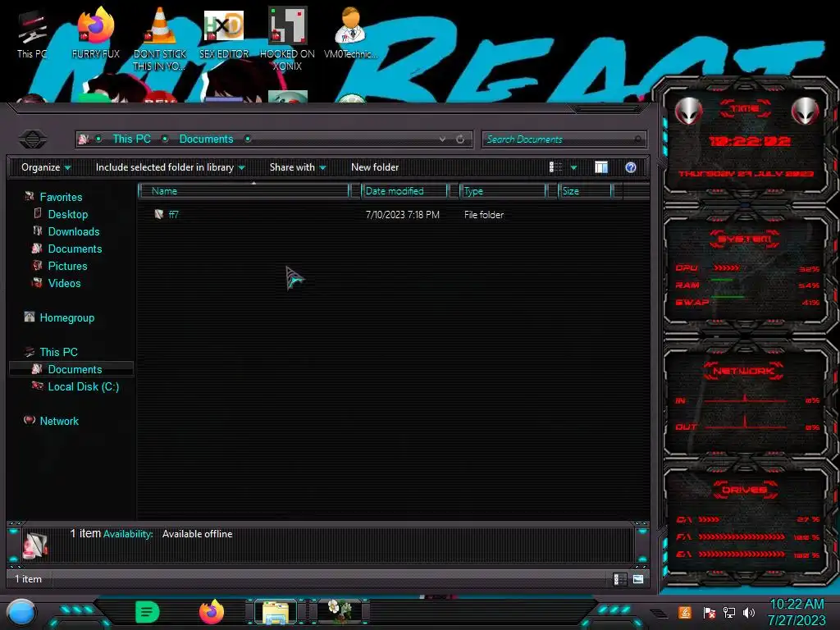Create a New folder
The image size is (840, 630).
(x=375, y=167)
